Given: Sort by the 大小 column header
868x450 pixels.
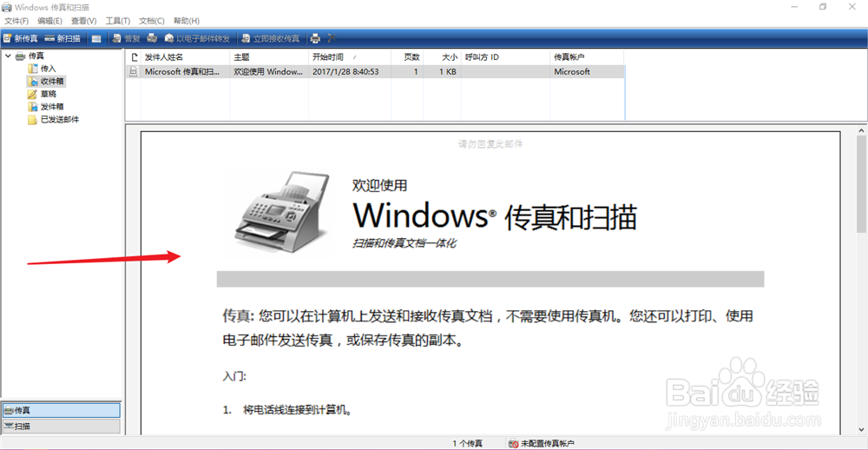Looking at the screenshot, I should coord(442,57).
